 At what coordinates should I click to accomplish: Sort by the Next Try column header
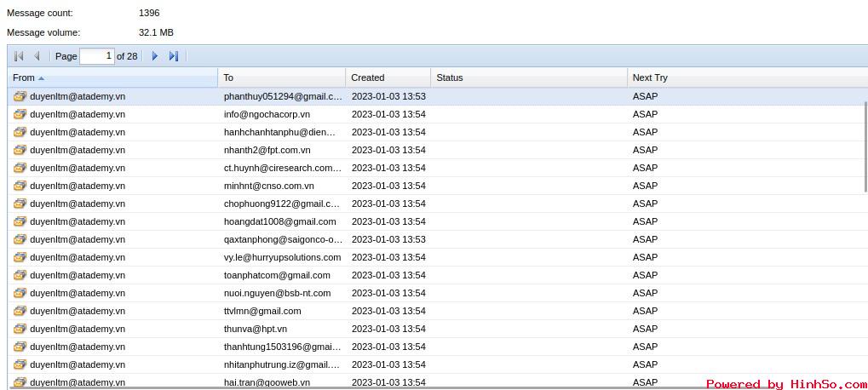[747, 77]
